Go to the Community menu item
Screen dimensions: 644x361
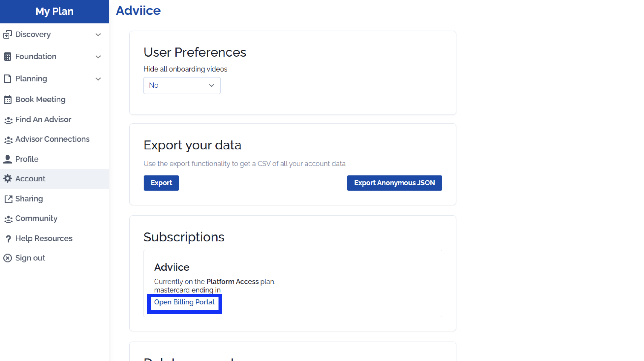click(36, 218)
